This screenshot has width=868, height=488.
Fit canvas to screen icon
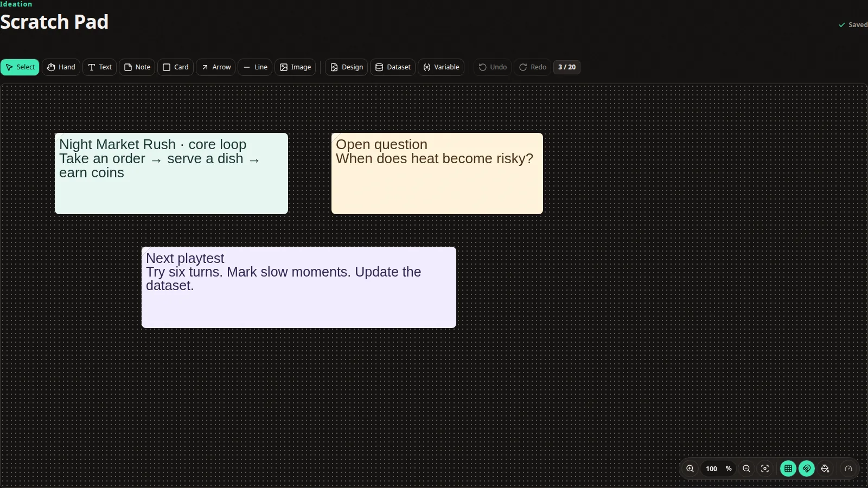click(x=765, y=468)
